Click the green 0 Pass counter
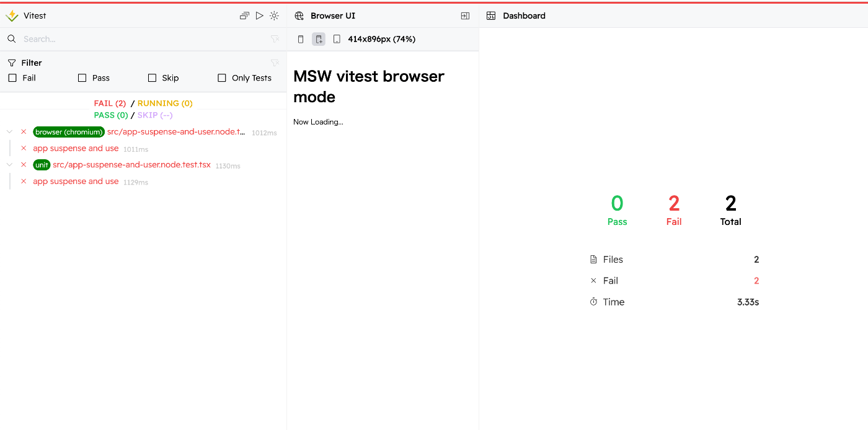868x430 pixels. click(x=617, y=210)
